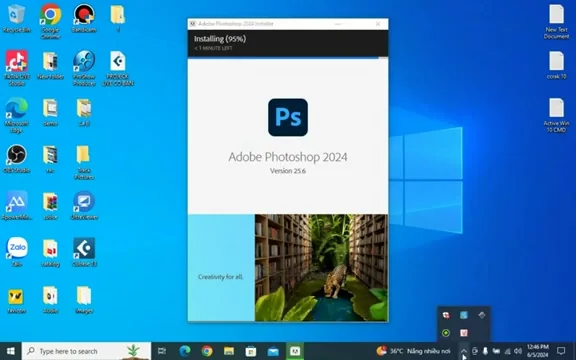Select the OBS Studio desktop shortcut
Image resolution: width=576 pixels, height=360 pixels.
click(x=16, y=159)
